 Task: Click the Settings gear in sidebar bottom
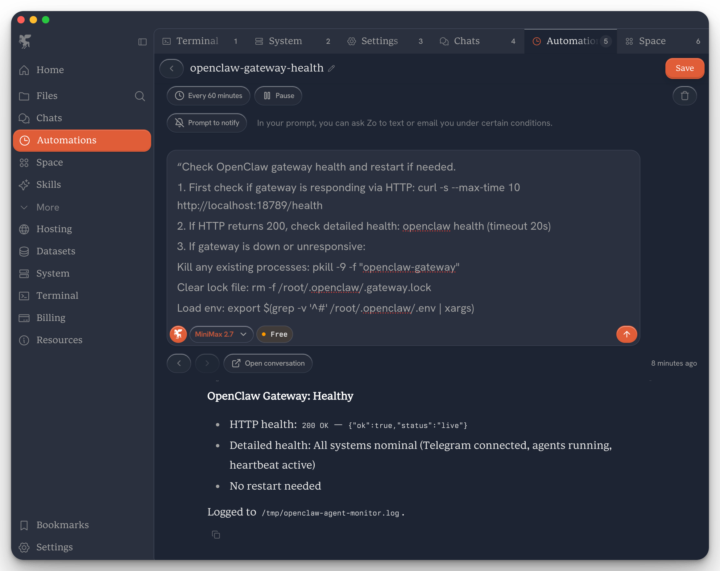tap(24, 547)
